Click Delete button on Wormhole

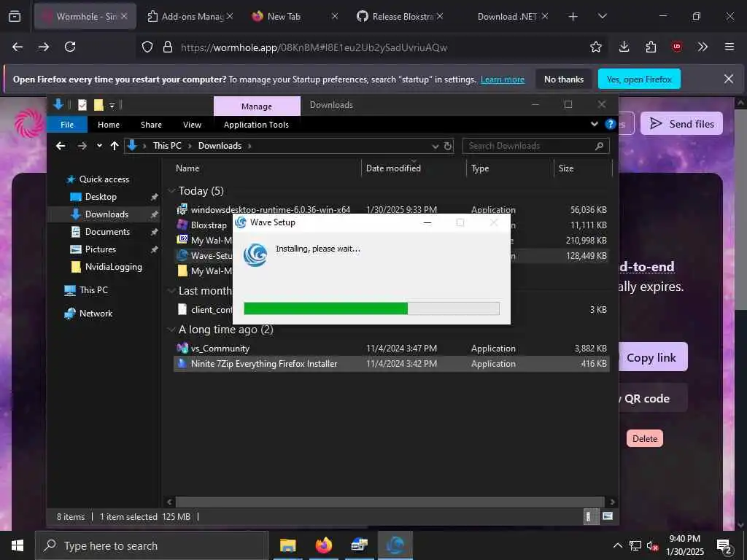point(645,438)
